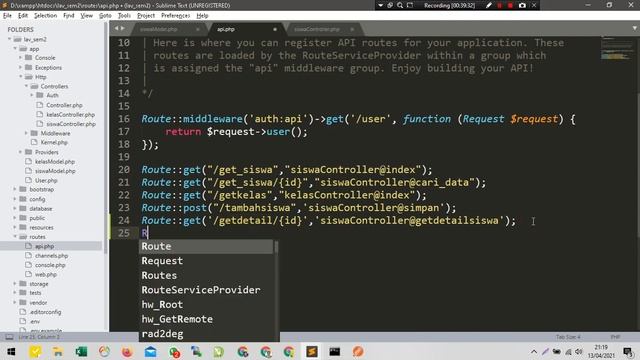This screenshot has height=360, width=640.
Task: Open User.php in sidebar
Action: (46, 180)
